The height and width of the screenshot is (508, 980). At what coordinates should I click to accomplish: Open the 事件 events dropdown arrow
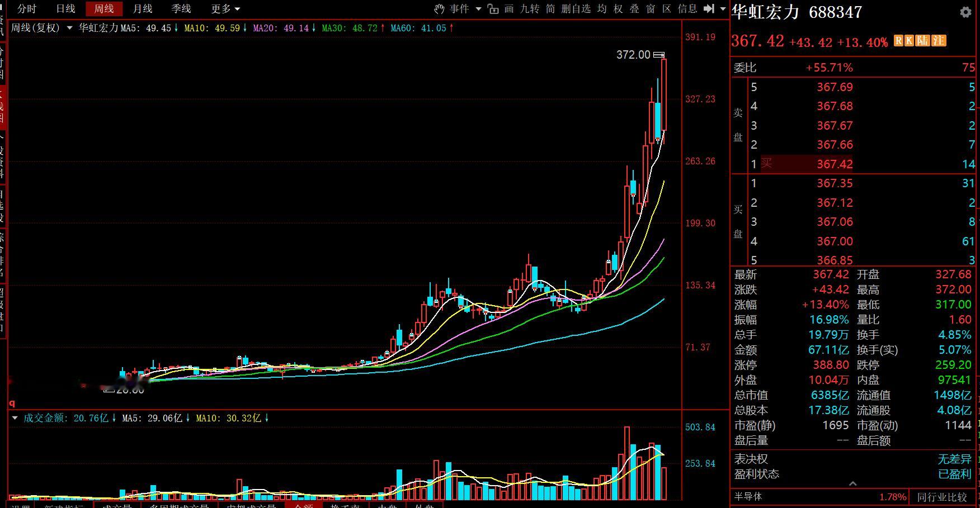click(478, 9)
